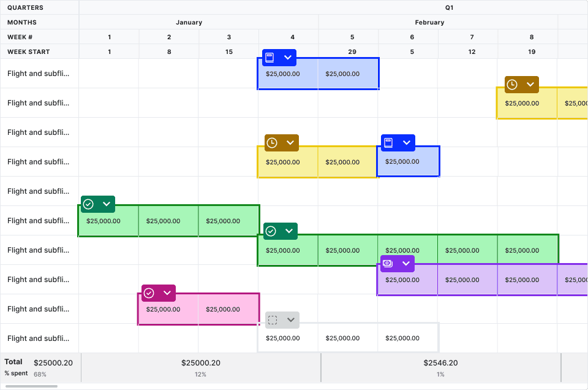Click the week 8 $25,000.00 cell in the green bar

pos(527,250)
